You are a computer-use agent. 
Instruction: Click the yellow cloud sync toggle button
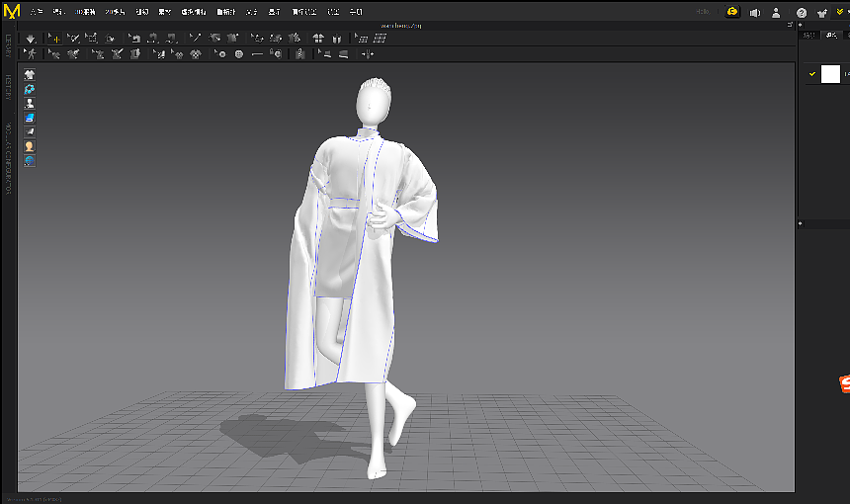tap(732, 12)
